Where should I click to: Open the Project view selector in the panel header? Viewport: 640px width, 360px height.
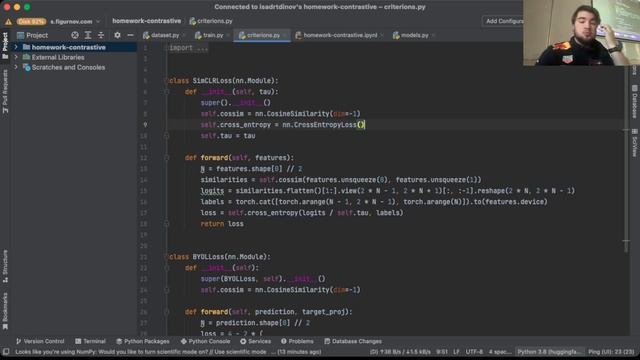(32, 36)
